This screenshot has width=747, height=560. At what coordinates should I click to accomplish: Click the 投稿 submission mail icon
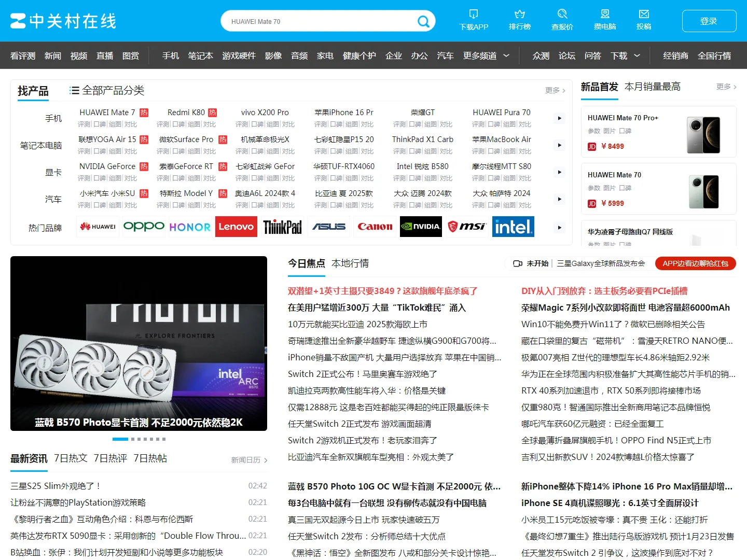644,14
